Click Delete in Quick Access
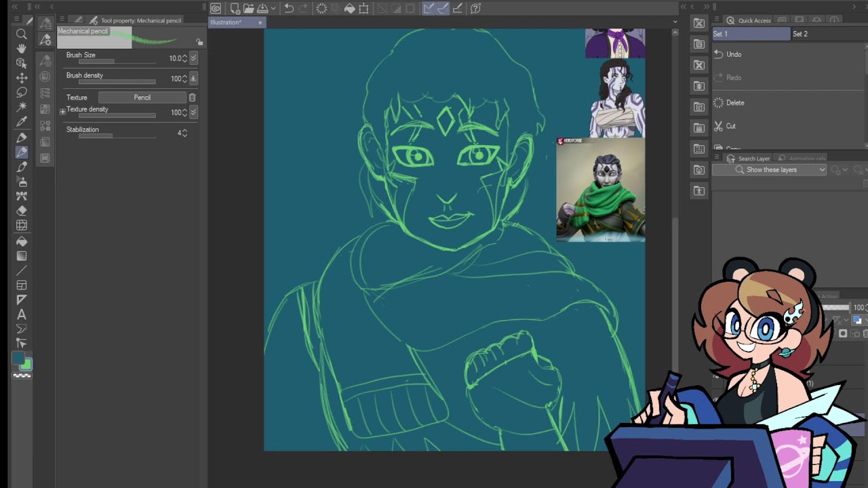The height and width of the screenshot is (488, 868). pos(735,103)
